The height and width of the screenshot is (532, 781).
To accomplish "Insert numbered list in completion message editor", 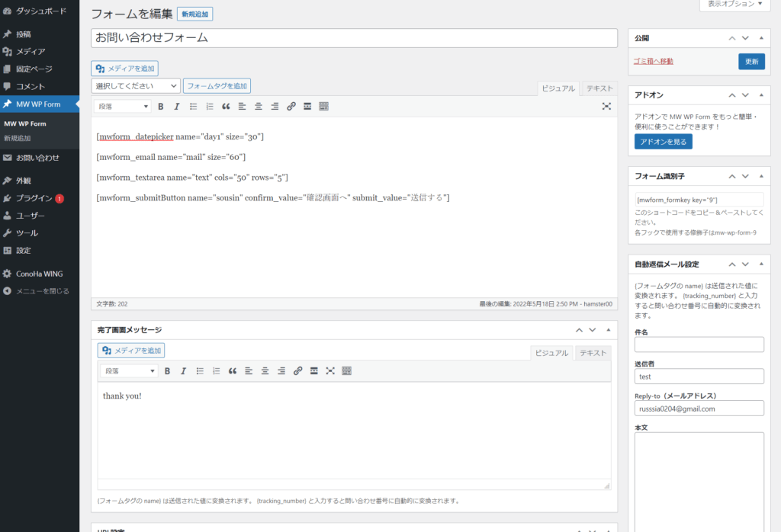I will coord(216,371).
